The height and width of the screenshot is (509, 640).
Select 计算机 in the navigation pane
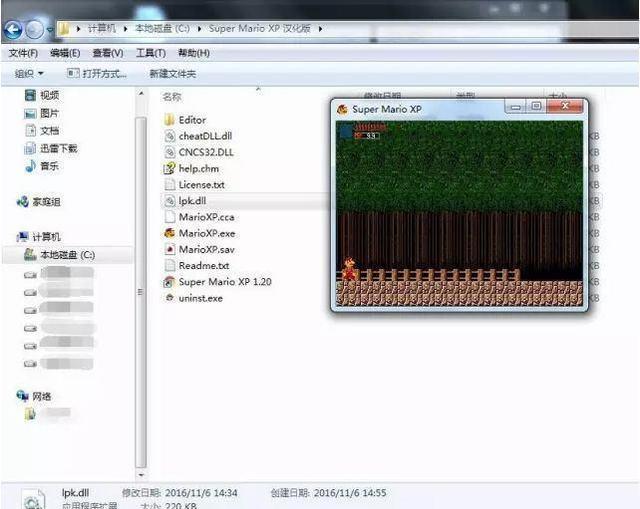[x=46, y=237]
